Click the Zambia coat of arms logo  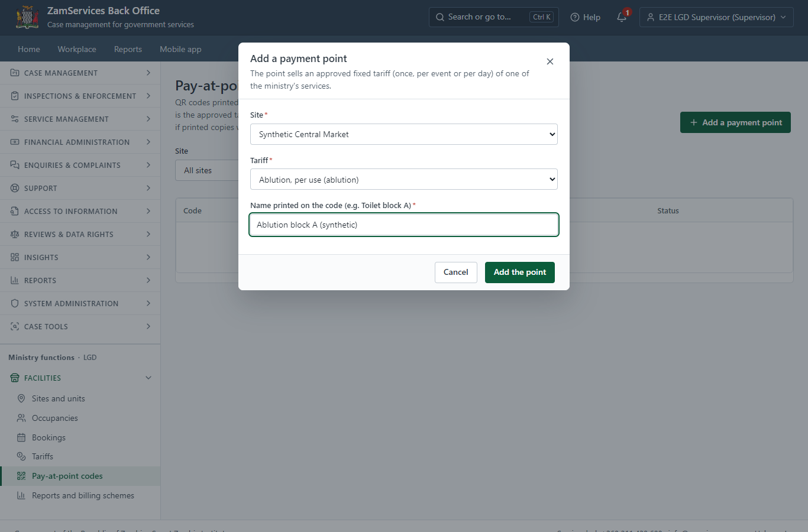tap(27, 17)
